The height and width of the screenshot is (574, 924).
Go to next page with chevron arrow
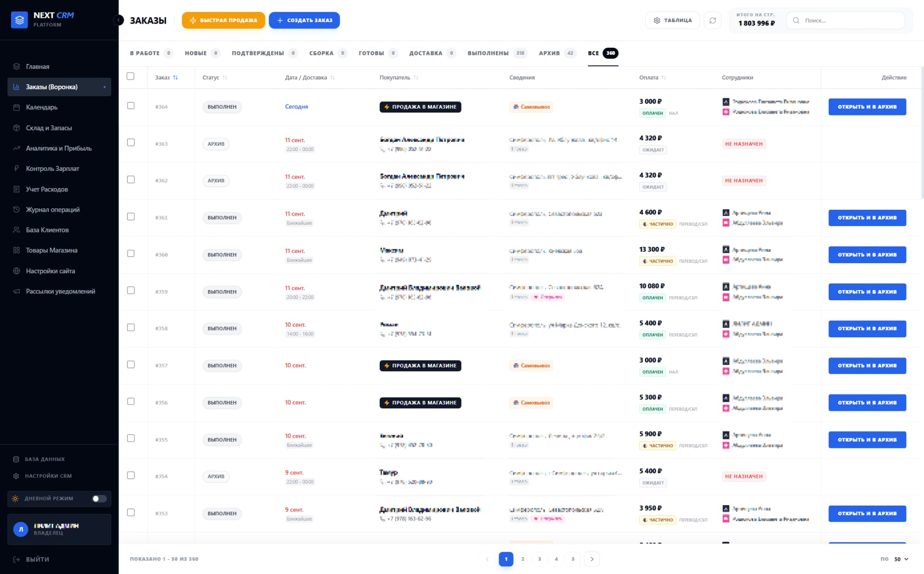click(592, 559)
